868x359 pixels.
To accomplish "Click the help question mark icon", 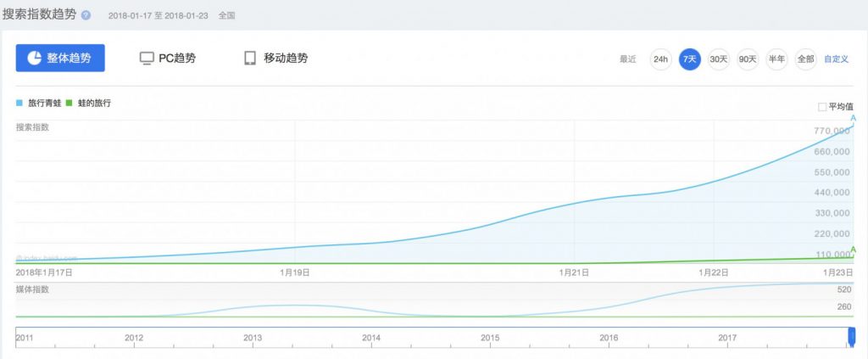I will click(x=86, y=15).
